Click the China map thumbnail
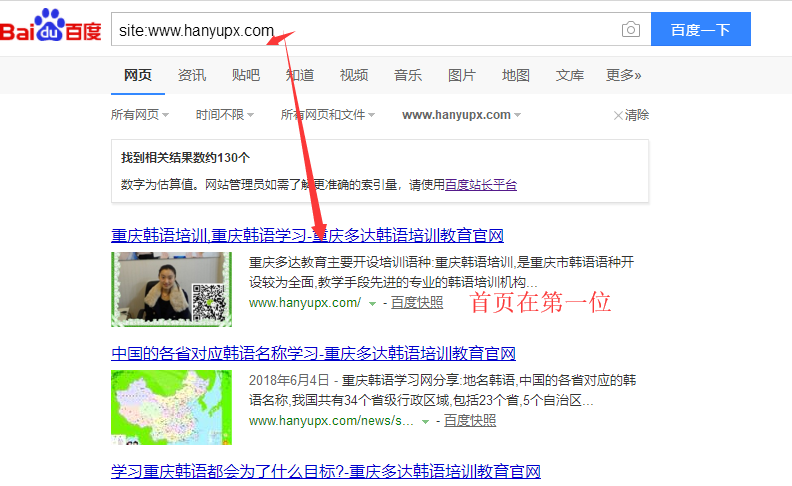This screenshot has width=792, height=486. click(x=172, y=407)
